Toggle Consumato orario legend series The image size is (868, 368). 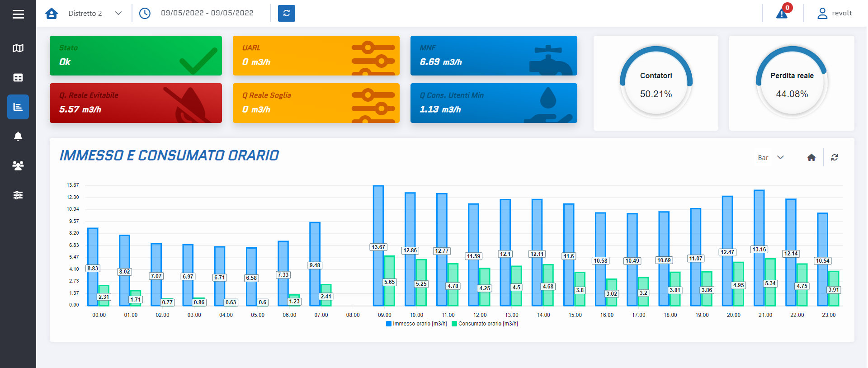[x=485, y=324]
